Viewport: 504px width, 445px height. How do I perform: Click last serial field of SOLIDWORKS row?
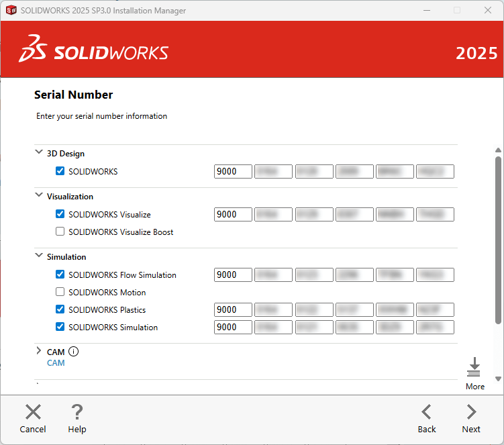click(436, 171)
